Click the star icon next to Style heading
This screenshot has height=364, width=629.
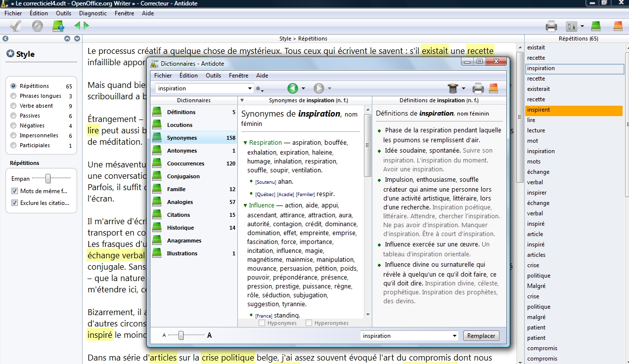[x=10, y=54]
